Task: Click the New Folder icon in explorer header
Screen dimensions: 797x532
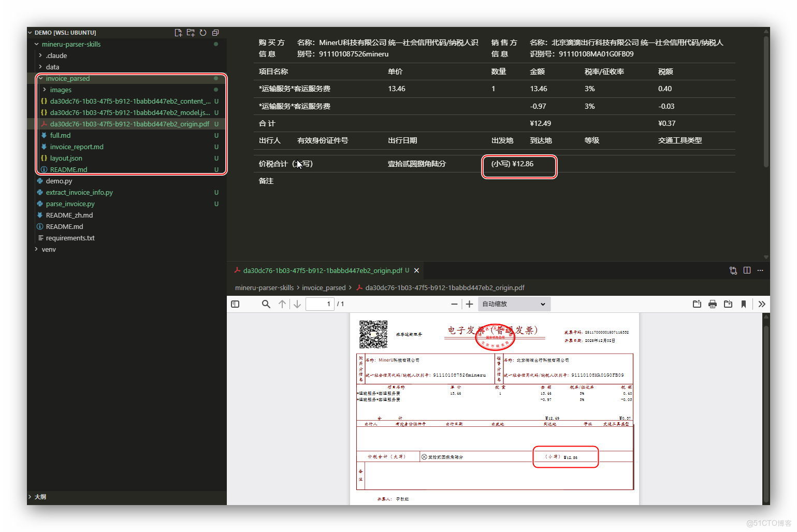Action: [191, 33]
